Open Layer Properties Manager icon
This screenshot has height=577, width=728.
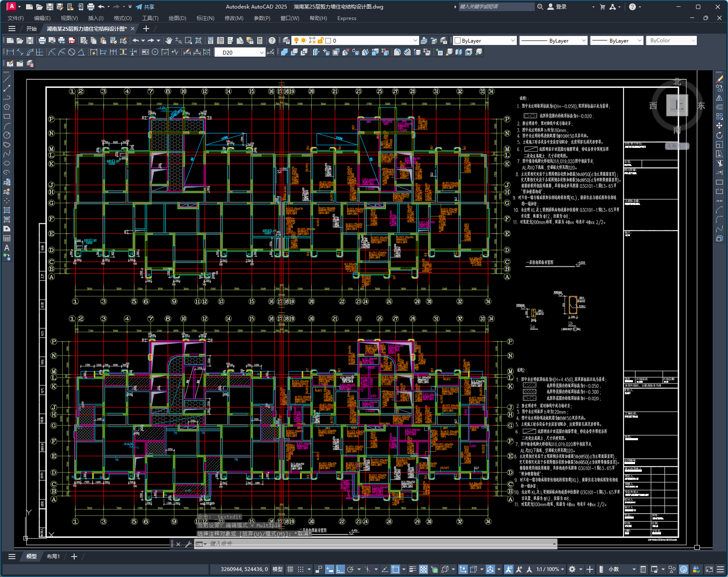pyautogui.click(x=286, y=40)
